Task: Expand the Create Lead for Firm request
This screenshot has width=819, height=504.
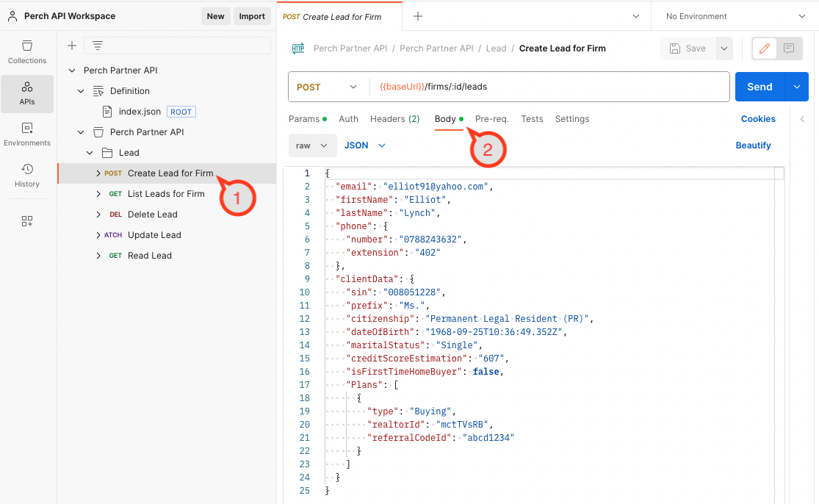Action: point(98,173)
